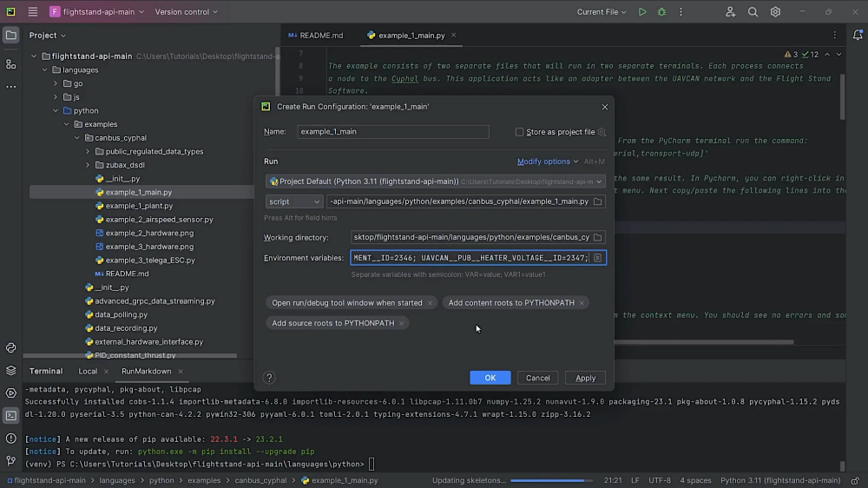Screen dimensions: 868x488
Task: Expand Modify options dropdown
Action: point(547,162)
